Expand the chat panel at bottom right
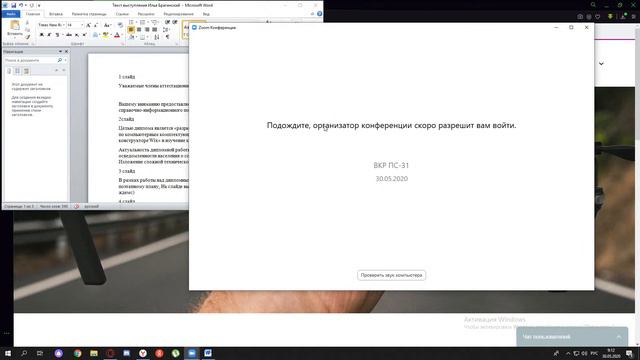Screen dimensions: 640x360 (619, 337)
